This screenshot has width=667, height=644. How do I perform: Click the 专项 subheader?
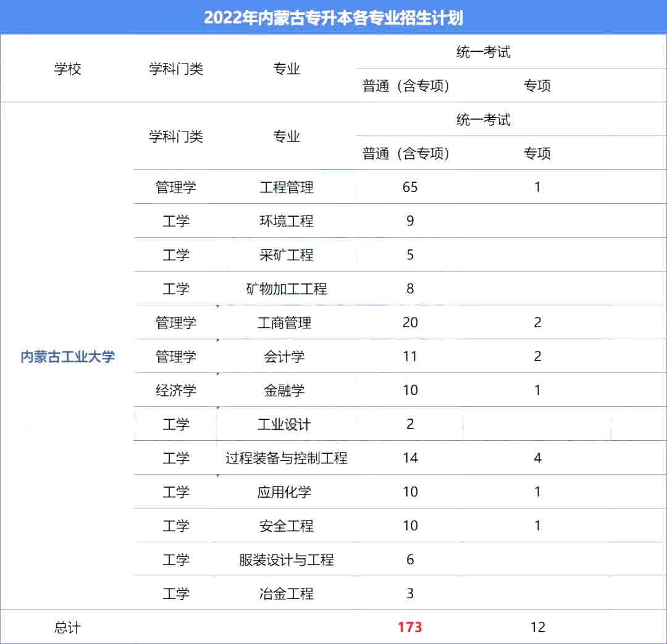tap(537, 86)
